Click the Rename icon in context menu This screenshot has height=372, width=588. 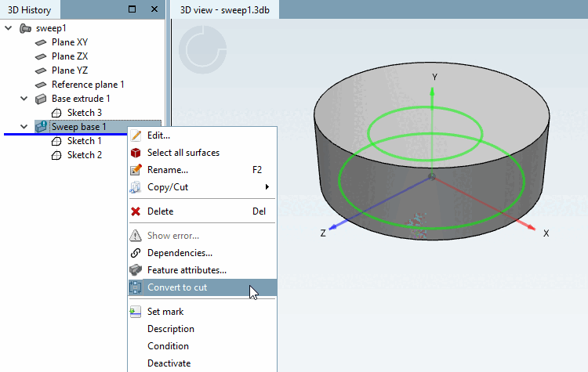pyautogui.click(x=136, y=170)
